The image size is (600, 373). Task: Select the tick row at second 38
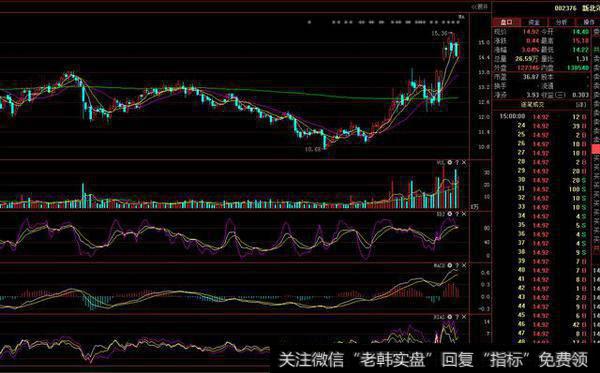(x=543, y=252)
